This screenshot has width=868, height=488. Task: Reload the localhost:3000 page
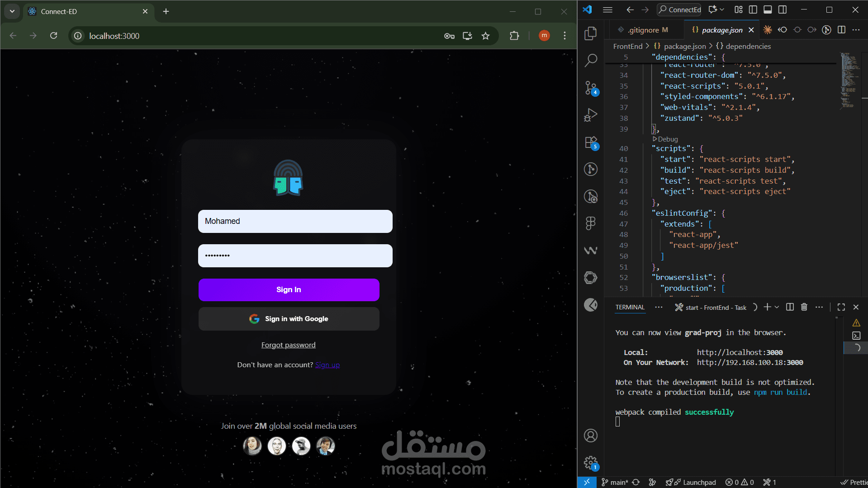click(53, 36)
